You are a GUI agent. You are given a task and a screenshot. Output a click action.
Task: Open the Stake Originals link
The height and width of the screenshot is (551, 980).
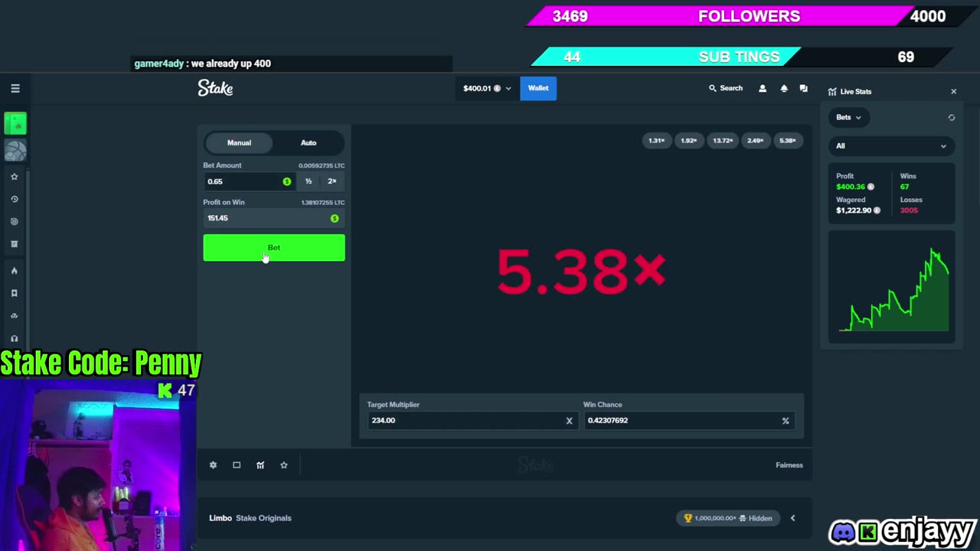(x=263, y=518)
